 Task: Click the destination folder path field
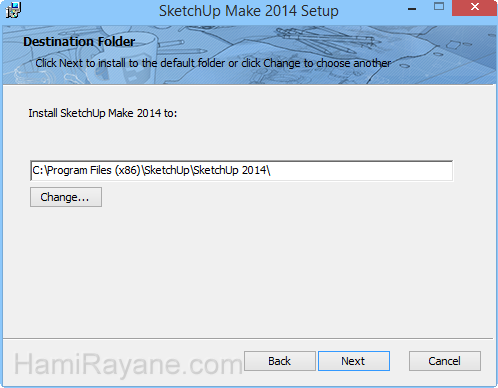tap(241, 171)
